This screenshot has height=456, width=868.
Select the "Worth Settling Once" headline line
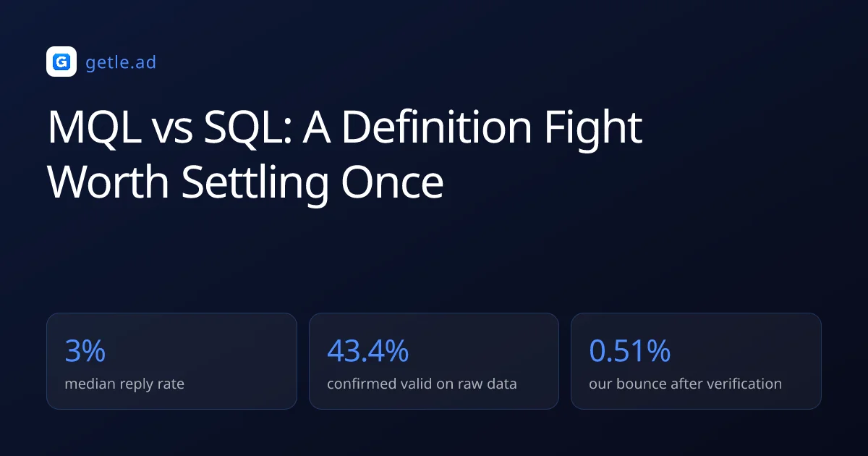(245, 182)
